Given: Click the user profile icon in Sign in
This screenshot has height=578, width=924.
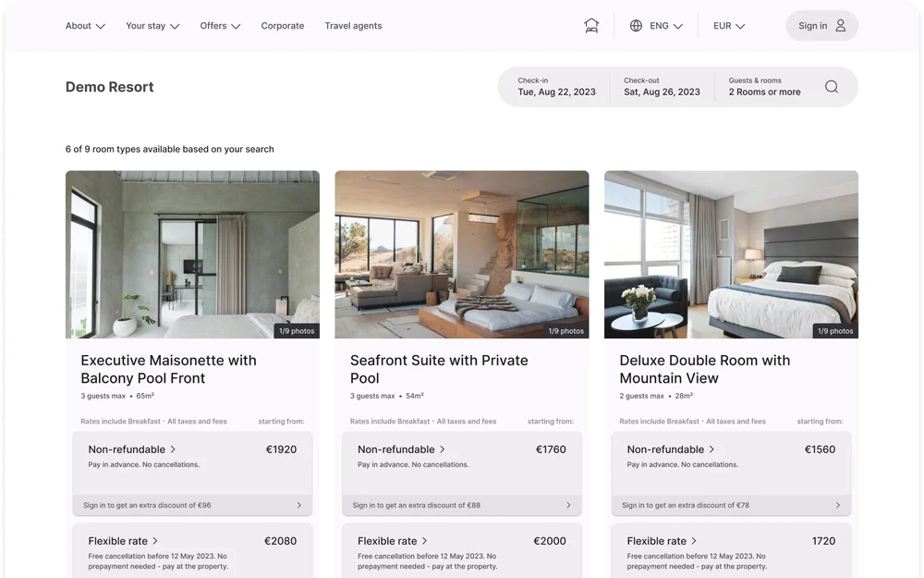Looking at the screenshot, I should [840, 25].
